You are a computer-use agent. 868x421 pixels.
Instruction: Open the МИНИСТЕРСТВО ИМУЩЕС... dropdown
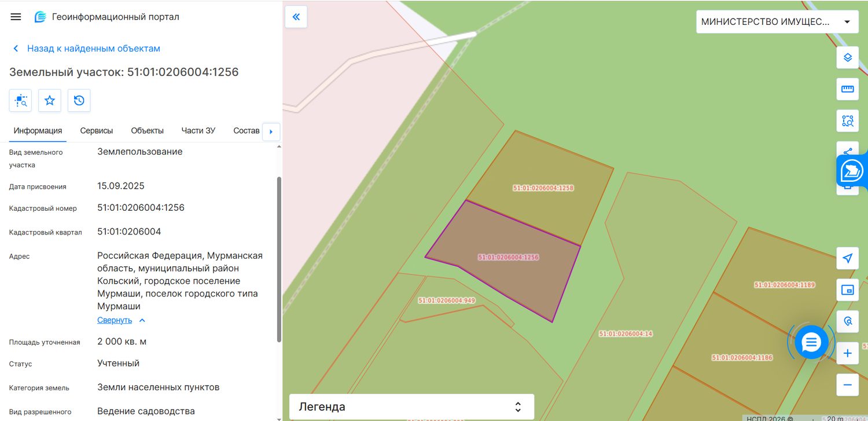click(777, 22)
